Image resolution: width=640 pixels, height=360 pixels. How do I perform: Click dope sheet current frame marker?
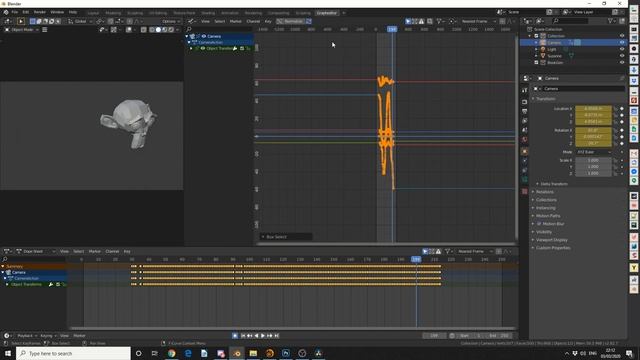[x=416, y=259]
